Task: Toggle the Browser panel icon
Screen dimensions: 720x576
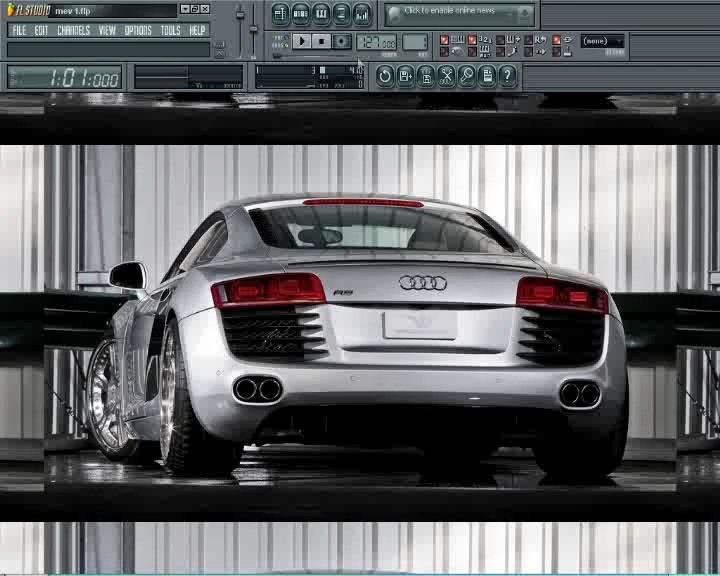Action: pyautogui.click(x=342, y=14)
